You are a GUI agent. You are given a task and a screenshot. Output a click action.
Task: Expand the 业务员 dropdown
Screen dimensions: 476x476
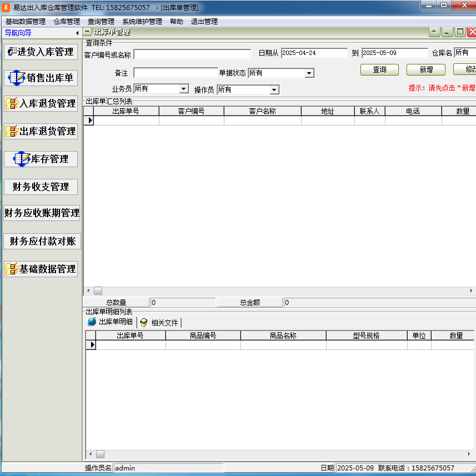(183, 89)
